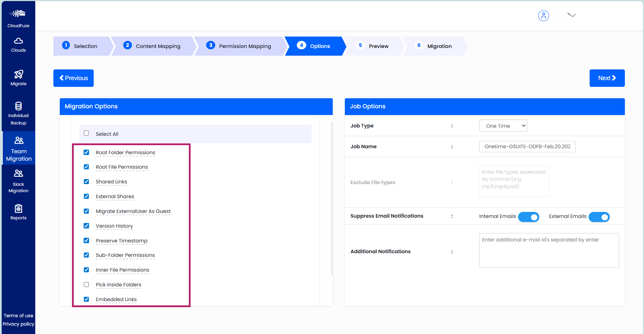644x334 pixels.
Task: Go to the Preview step
Action: [378, 46]
